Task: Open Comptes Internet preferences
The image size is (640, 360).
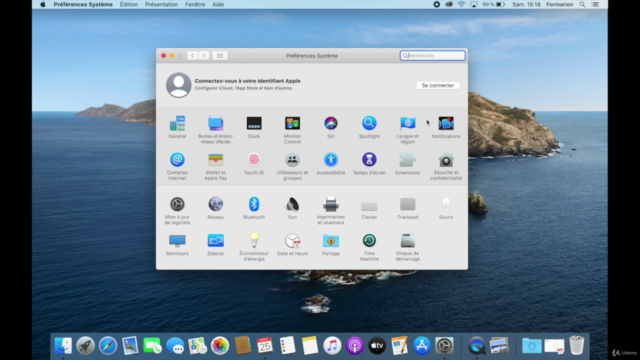Action: tap(177, 160)
